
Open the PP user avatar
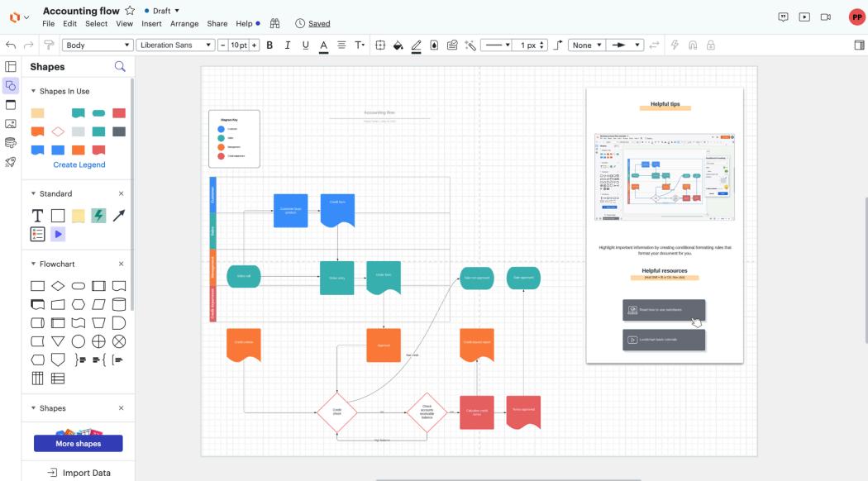(x=857, y=17)
